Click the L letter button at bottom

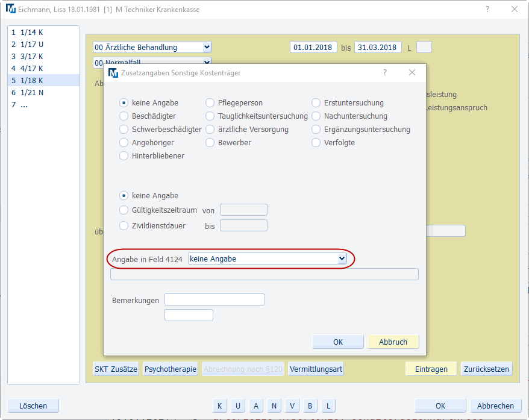[328, 406]
